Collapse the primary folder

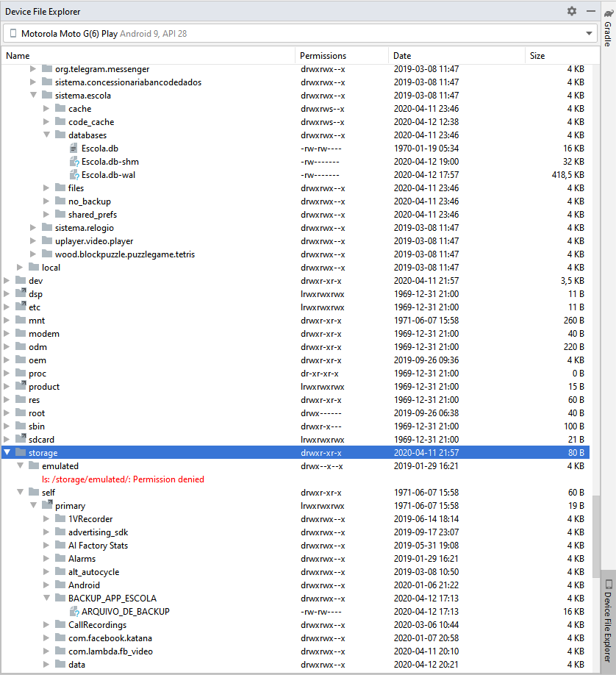tap(34, 505)
